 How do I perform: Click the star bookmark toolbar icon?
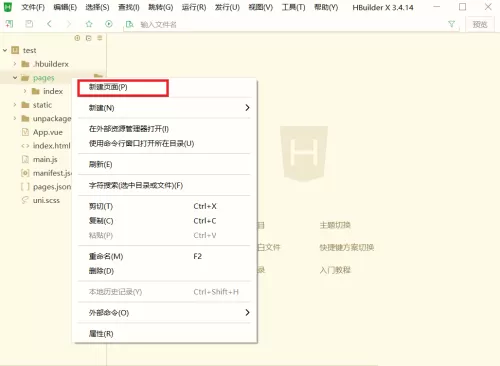tap(89, 24)
